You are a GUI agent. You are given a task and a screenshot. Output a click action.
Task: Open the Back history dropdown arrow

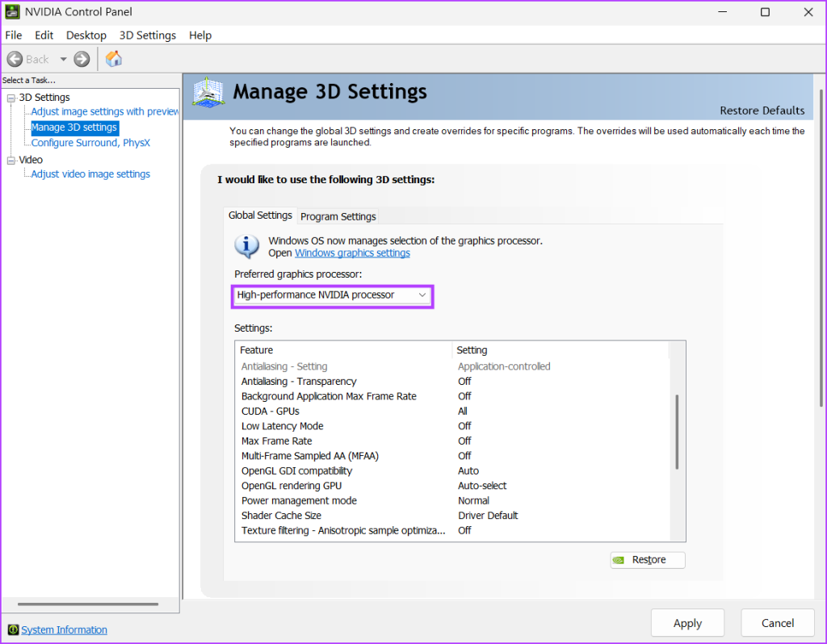tap(63, 59)
